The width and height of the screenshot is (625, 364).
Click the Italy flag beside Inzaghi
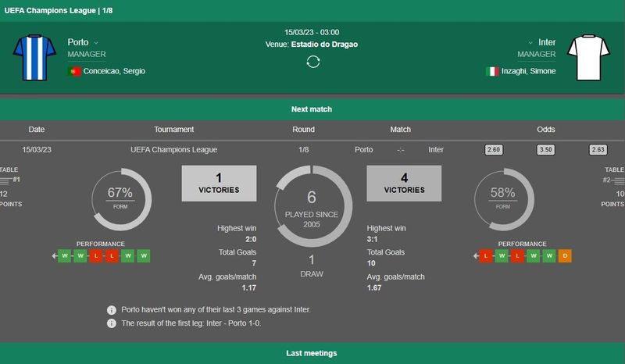point(492,71)
